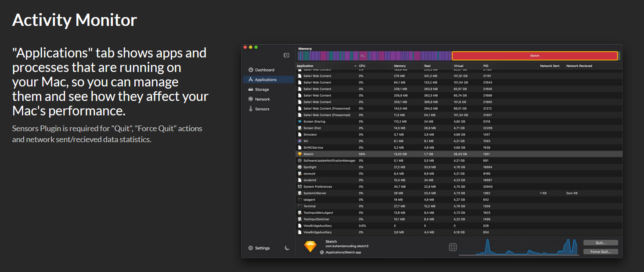Screen dimensions: 644x272
Task: Click the storeuid row icon
Action: coord(299,174)
